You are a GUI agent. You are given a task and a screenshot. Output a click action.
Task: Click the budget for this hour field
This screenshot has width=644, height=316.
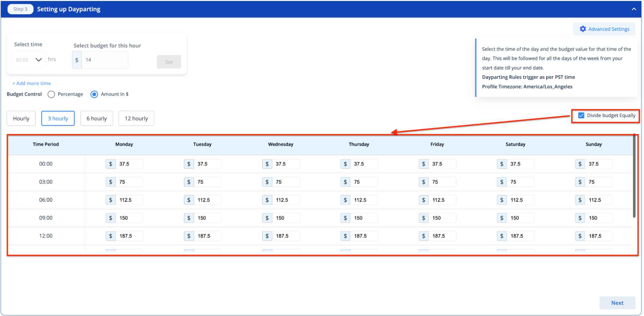tap(105, 60)
